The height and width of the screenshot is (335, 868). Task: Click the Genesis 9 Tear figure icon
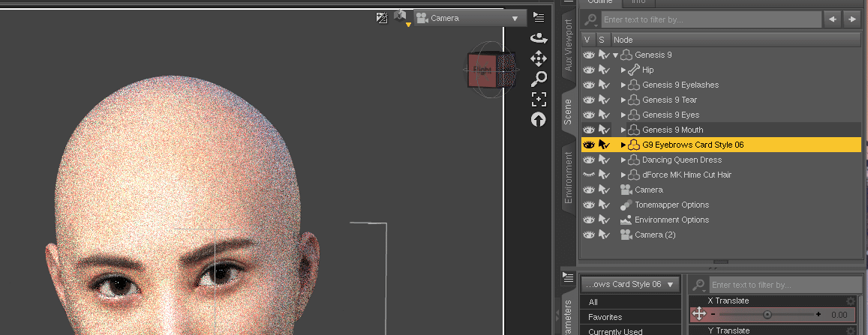point(634,100)
